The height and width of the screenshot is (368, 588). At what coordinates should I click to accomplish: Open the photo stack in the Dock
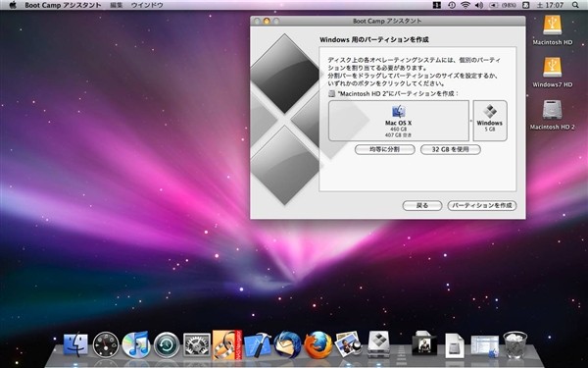pos(424,344)
